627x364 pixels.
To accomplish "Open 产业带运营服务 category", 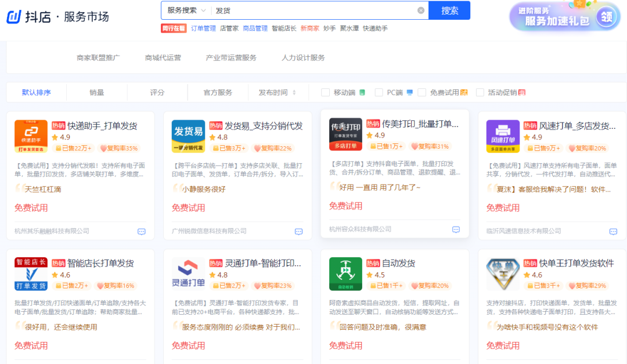I will (x=231, y=57).
